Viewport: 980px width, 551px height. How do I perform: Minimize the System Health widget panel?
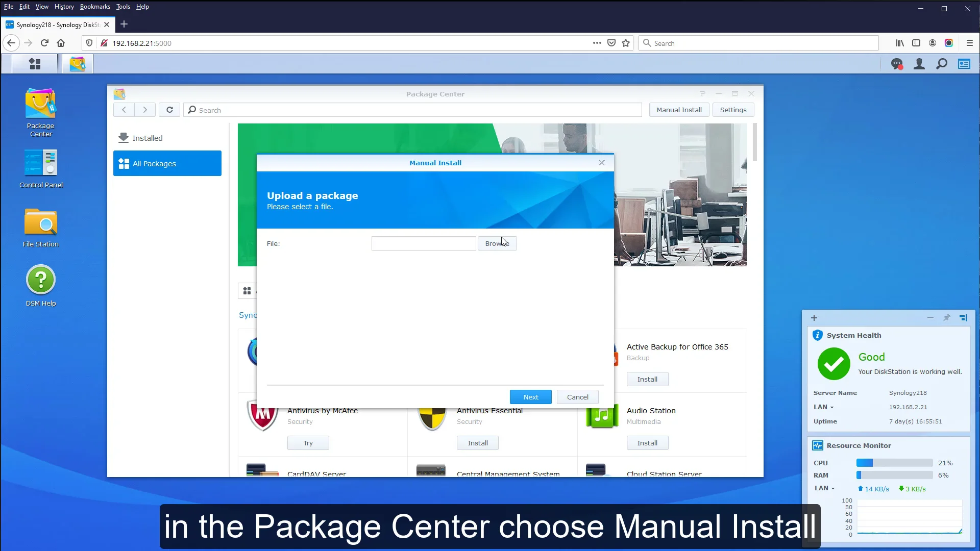[930, 318]
